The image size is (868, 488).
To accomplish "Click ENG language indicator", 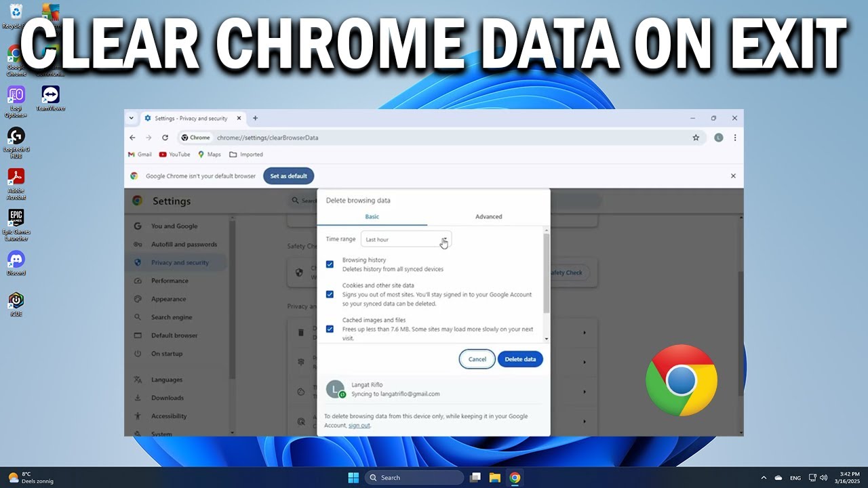I will click(x=795, y=478).
